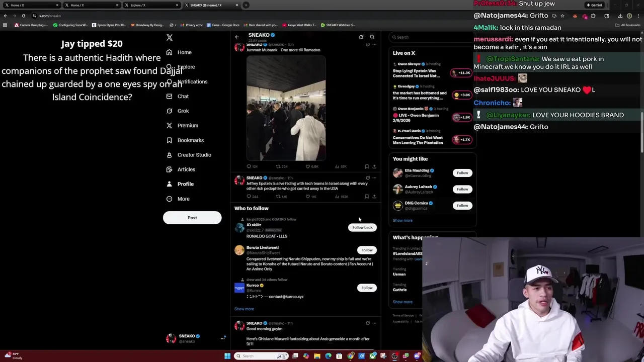
Task: Open Chat in sidebar
Action: [177, 97]
